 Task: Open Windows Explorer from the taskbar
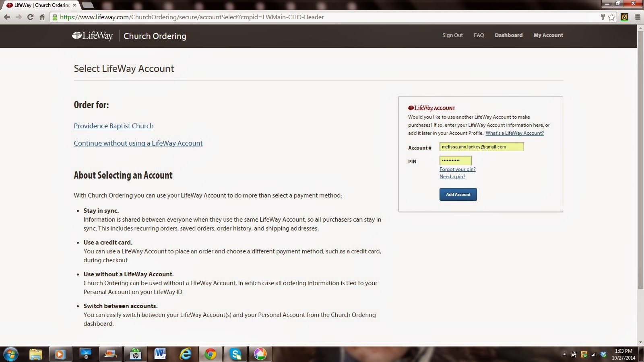[x=36, y=354]
